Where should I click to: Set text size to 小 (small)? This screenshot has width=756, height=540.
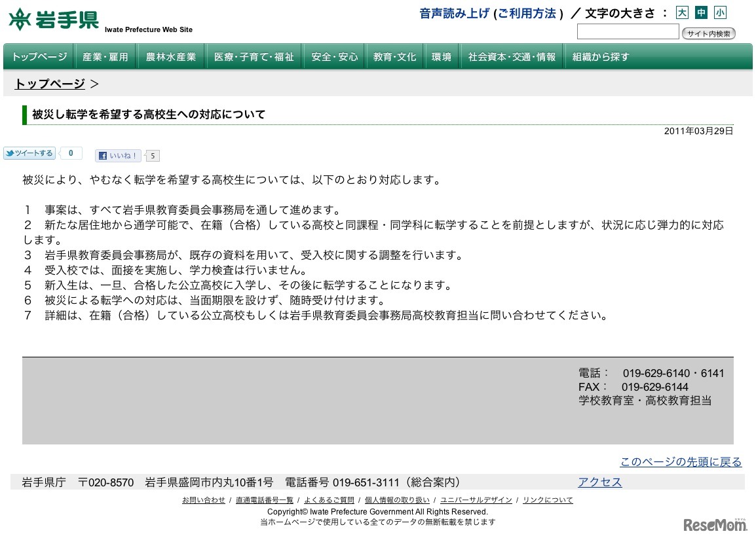click(x=721, y=12)
